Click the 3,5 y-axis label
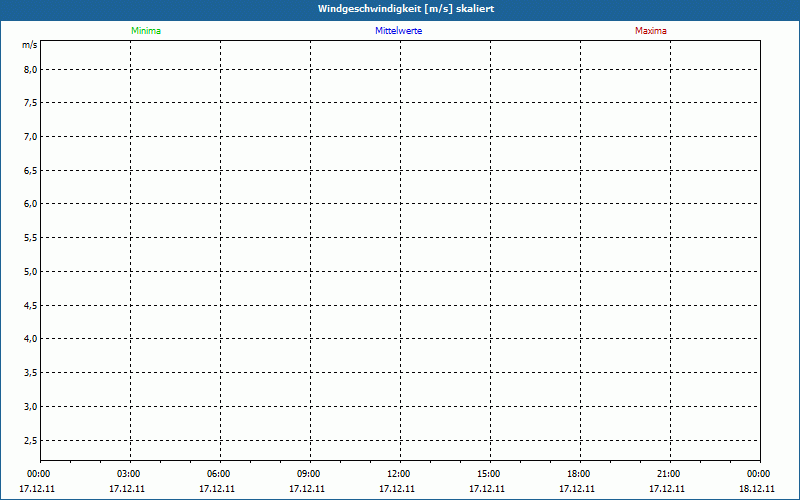This screenshot has width=800, height=500. pyautogui.click(x=31, y=372)
